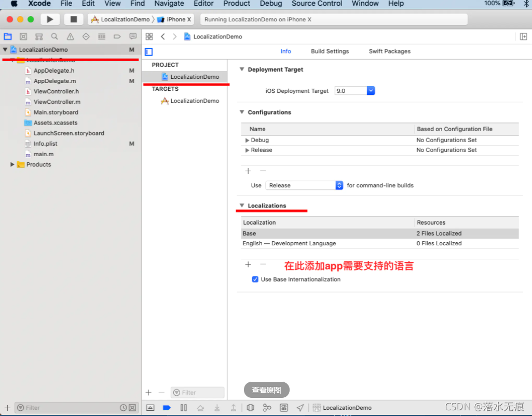Open environment overrides
Viewport: 532px width, 416px height.
[x=283, y=408]
